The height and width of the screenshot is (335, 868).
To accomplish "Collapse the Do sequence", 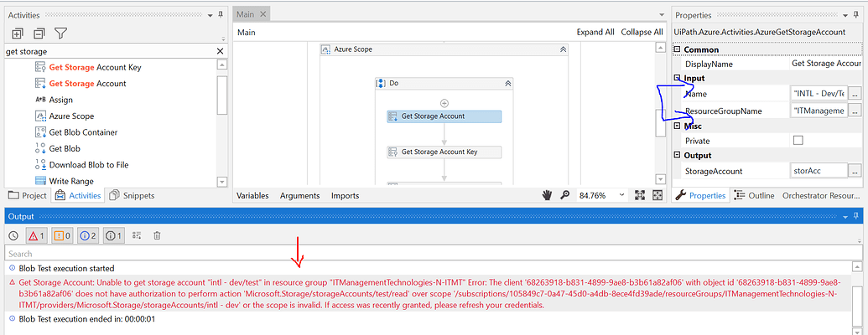I will (507, 84).
